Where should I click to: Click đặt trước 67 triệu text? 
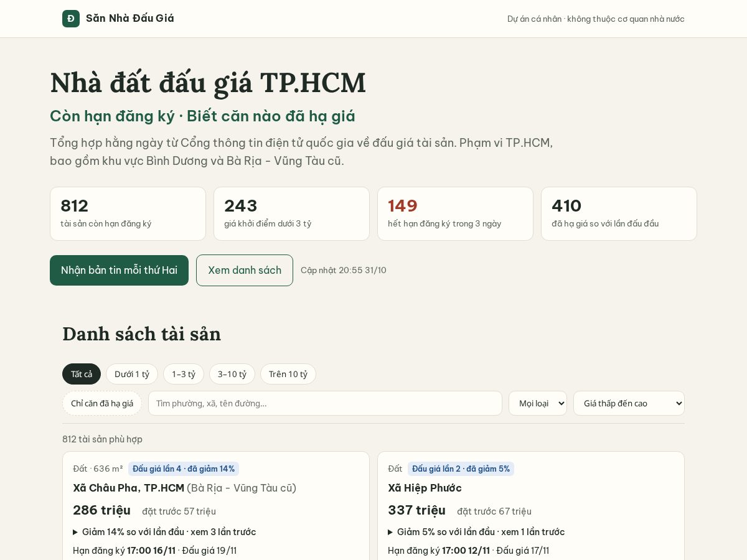tap(494, 511)
